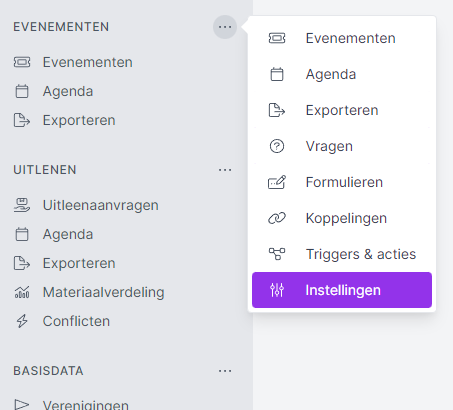Open the Uitlenen section options menu

(x=225, y=170)
